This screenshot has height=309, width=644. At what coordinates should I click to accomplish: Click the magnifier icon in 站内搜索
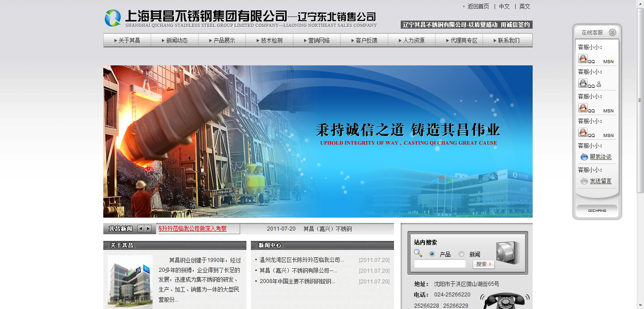[x=418, y=253]
